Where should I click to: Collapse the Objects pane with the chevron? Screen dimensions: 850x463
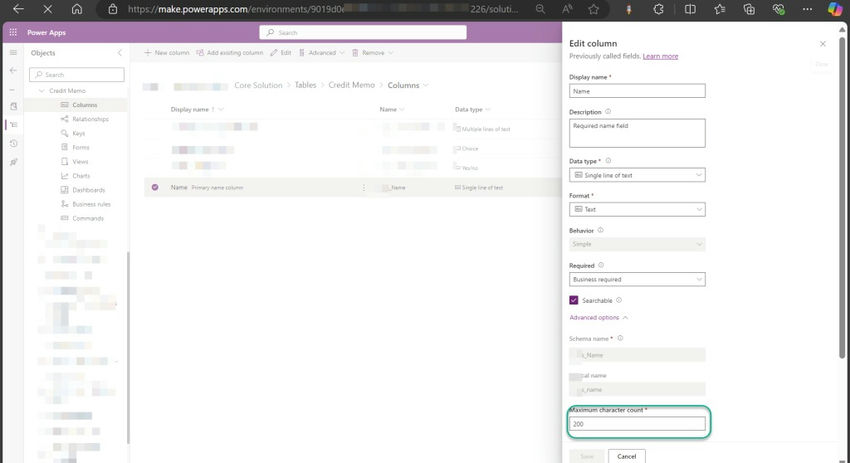point(120,53)
